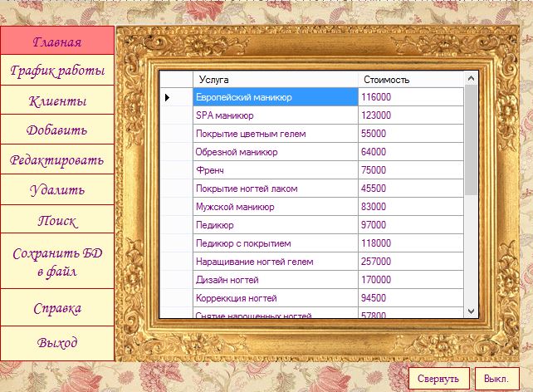Click the Выкл. button
Screen dimensions: 533x392
coord(496,379)
